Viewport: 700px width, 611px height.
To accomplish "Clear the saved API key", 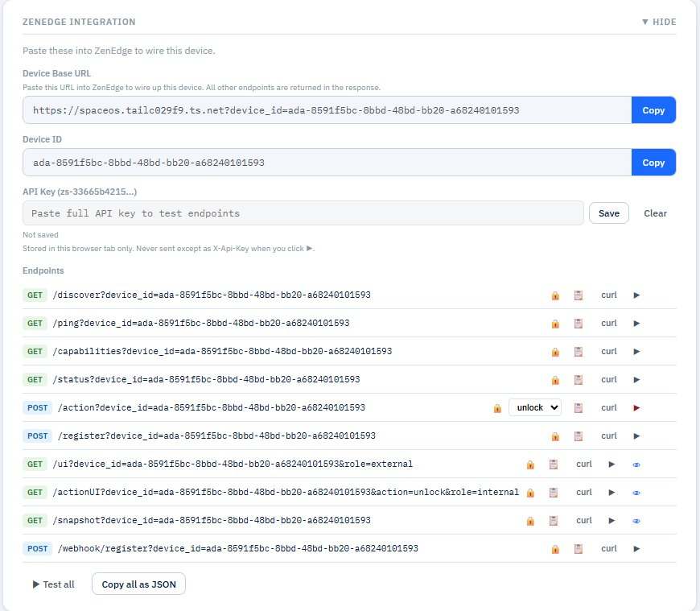I will tap(656, 213).
